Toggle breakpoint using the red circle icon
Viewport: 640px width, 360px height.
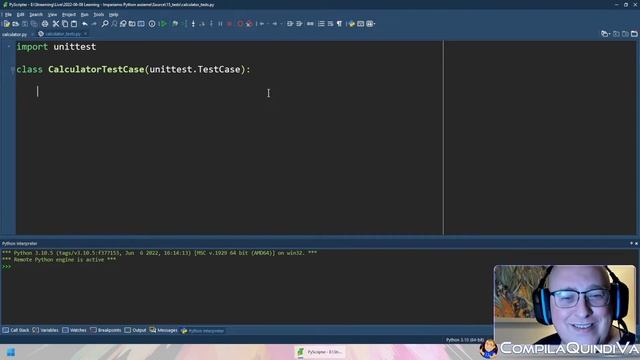pyautogui.click(x=240, y=24)
